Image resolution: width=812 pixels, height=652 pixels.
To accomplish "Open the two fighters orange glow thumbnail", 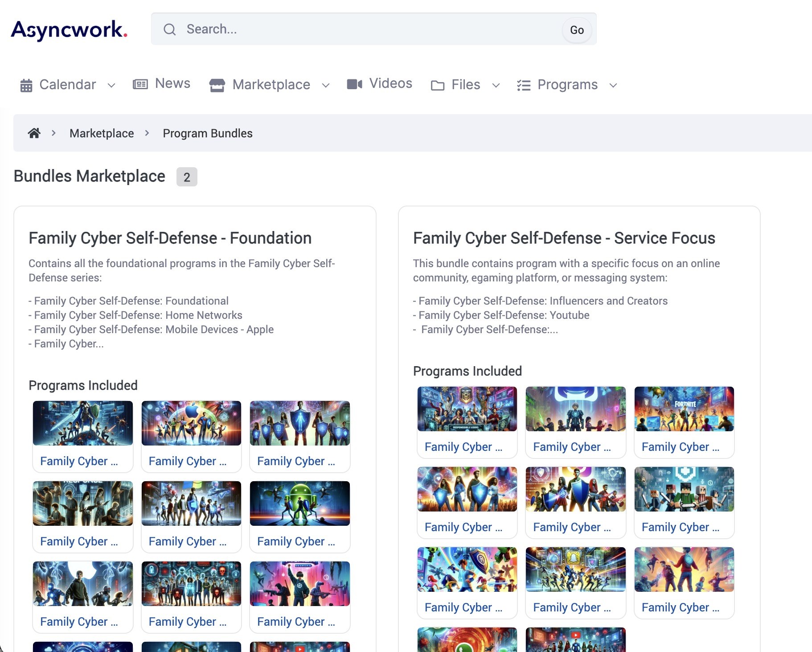I will coord(684,569).
